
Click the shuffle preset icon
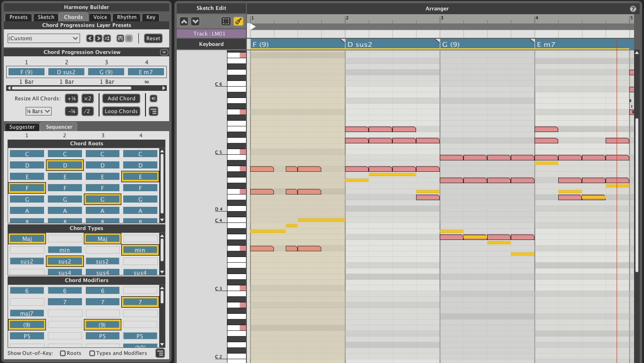coord(107,38)
